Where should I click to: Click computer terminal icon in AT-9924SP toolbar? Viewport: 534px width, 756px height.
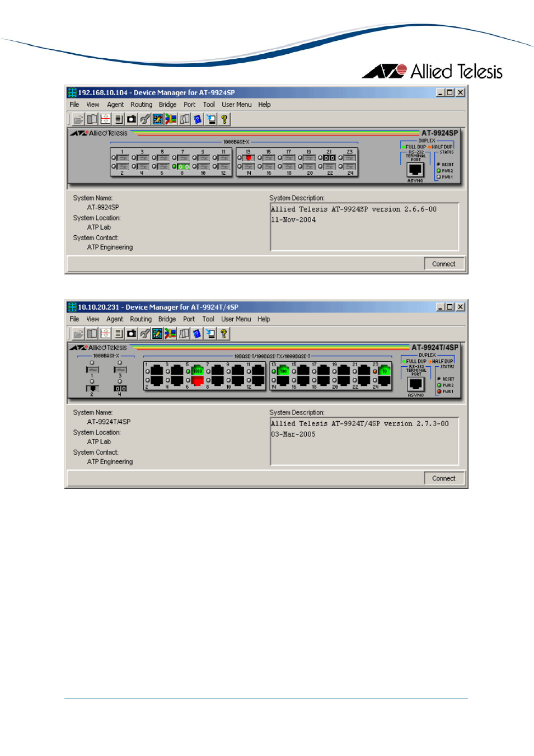(211, 119)
